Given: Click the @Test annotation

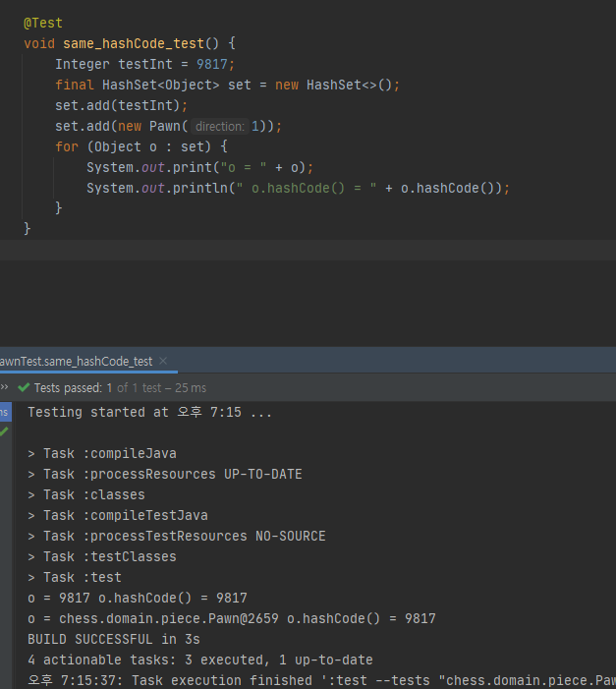Looking at the screenshot, I should [x=42, y=23].
